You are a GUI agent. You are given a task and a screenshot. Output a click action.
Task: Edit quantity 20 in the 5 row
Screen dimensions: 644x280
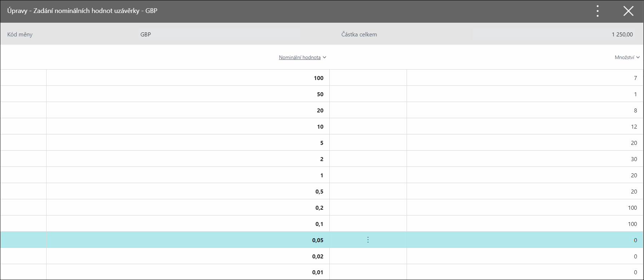click(525, 143)
